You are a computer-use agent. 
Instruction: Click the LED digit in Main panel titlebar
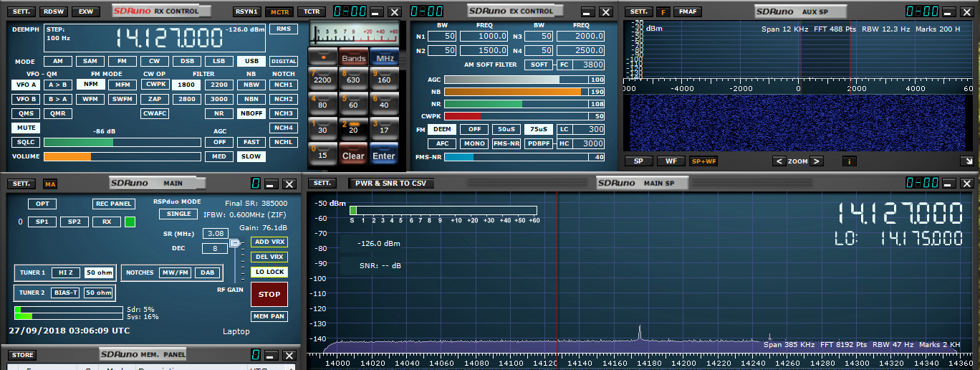[x=256, y=184]
